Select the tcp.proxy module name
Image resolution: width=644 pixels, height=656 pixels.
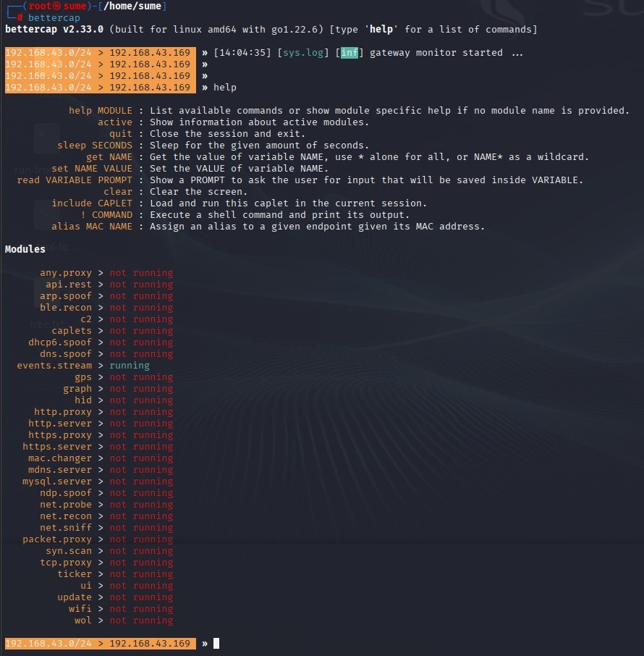[66, 563]
